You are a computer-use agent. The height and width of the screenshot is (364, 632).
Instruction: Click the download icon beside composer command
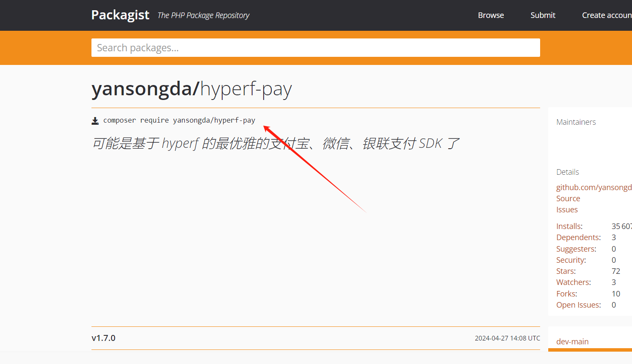[95, 121]
